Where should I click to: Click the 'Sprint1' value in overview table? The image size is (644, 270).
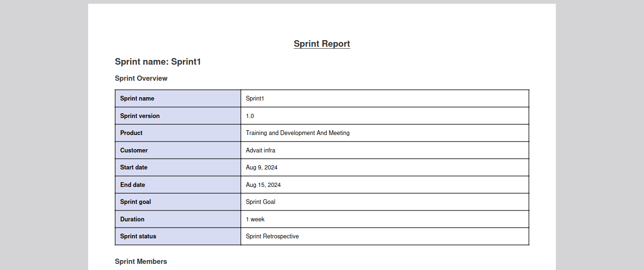point(255,99)
